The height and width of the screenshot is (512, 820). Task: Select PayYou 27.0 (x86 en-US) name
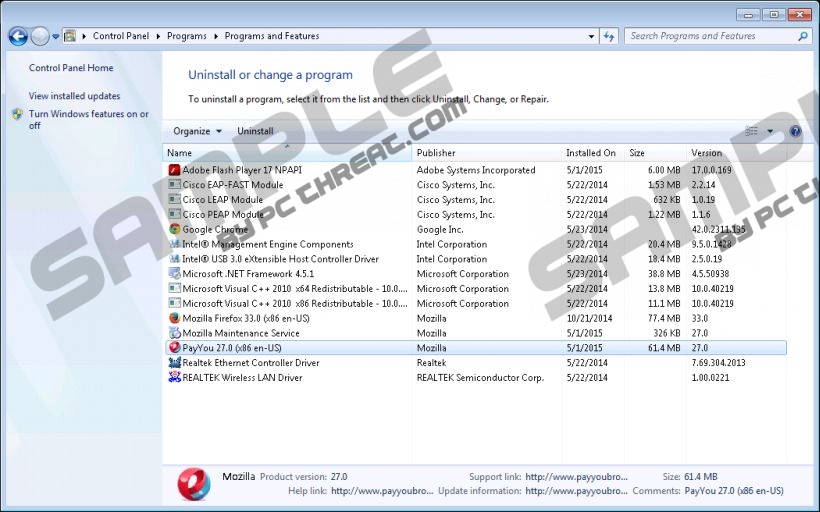(232, 348)
